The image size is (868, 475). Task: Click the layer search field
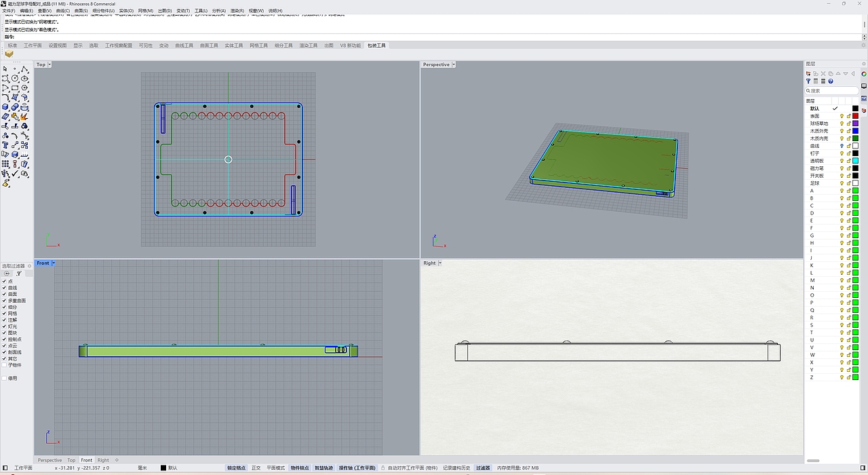coord(832,90)
